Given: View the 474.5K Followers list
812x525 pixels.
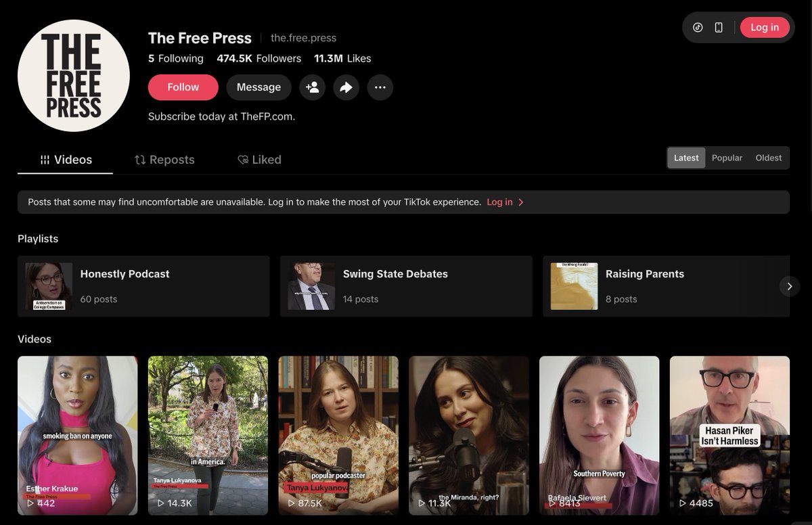Looking at the screenshot, I should [x=258, y=59].
